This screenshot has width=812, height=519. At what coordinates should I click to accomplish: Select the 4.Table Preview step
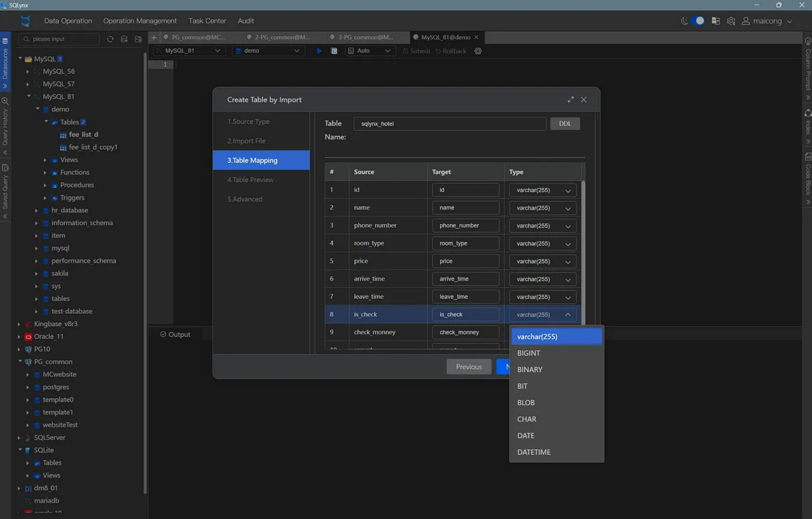(x=250, y=180)
